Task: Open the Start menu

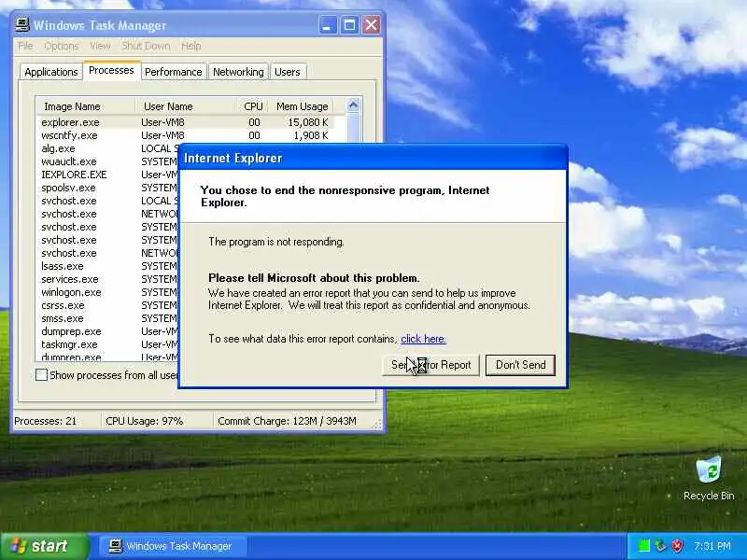Action: click(45, 546)
